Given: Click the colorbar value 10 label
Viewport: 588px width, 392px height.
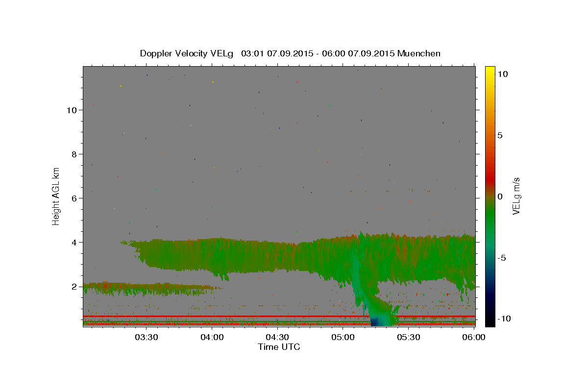Looking at the screenshot, I should pyautogui.click(x=503, y=73).
